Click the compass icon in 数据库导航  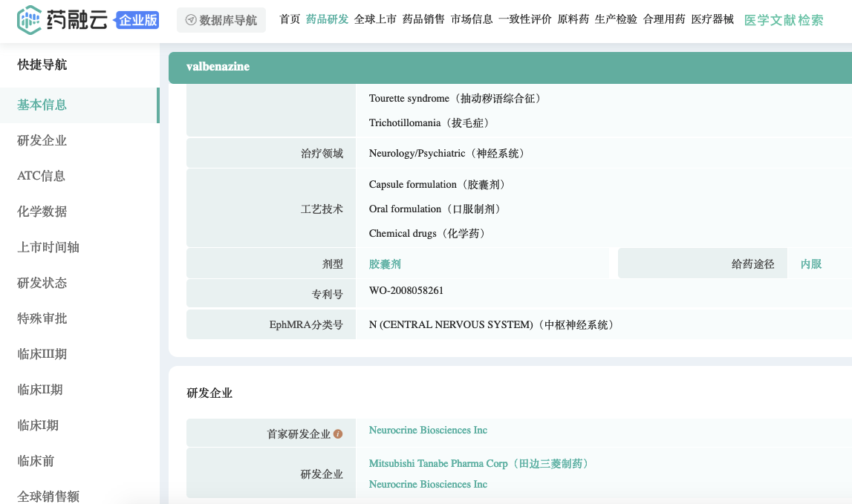click(191, 20)
